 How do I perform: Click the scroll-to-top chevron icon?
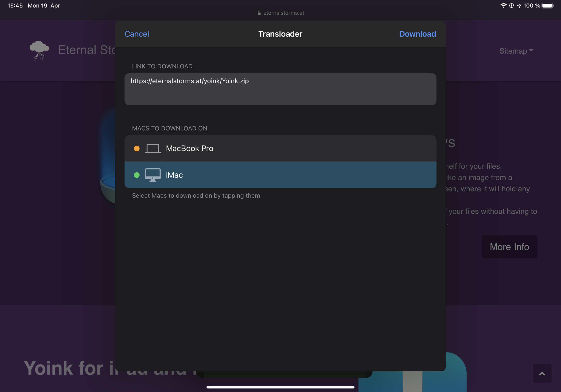(542, 373)
